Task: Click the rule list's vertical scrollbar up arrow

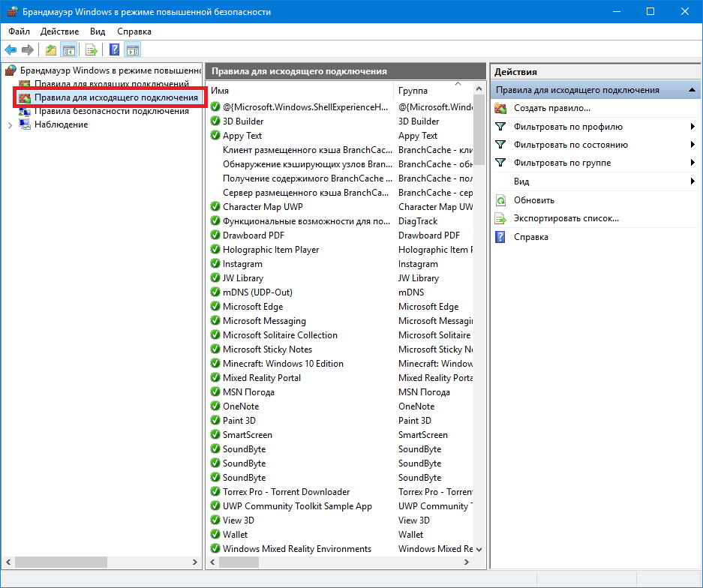Action: 479,88
